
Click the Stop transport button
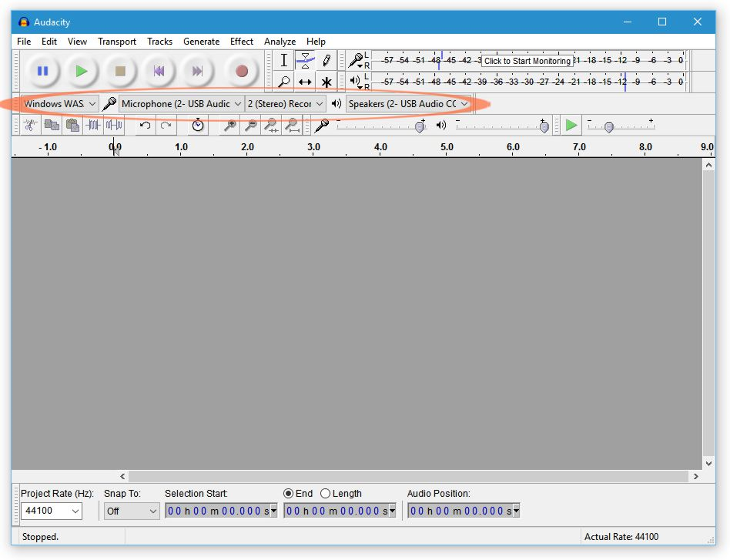point(120,72)
